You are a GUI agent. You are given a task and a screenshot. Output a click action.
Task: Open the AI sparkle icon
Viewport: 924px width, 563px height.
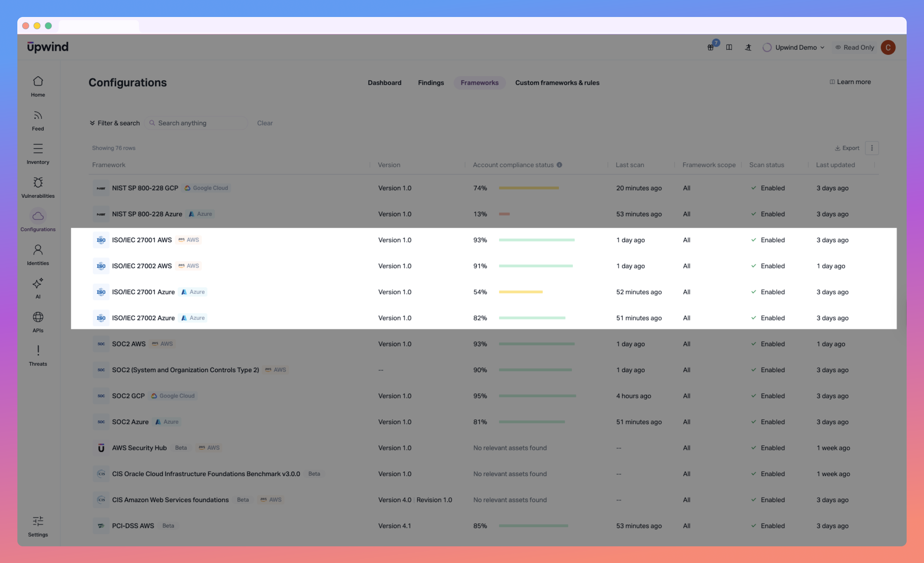(x=38, y=284)
